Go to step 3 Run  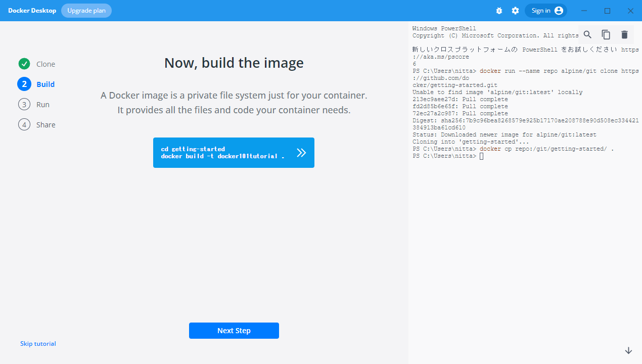pyautogui.click(x=24, y=104)
